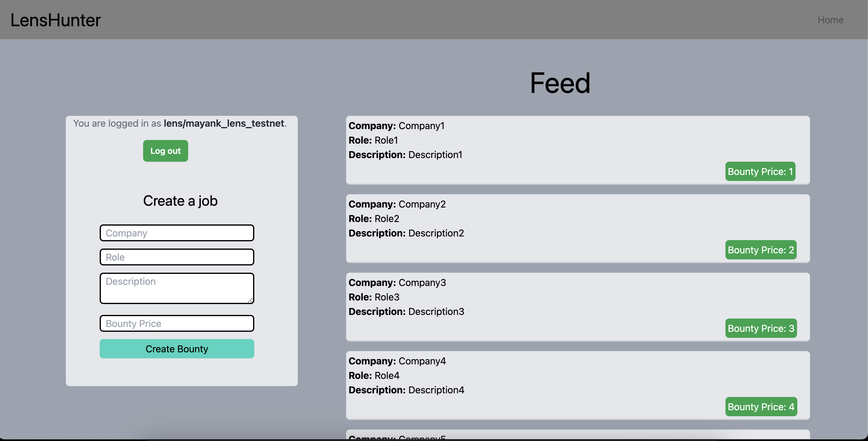Select the Company3 feed card
Viewport: 868px width, 441px height.
coord(577,307)
